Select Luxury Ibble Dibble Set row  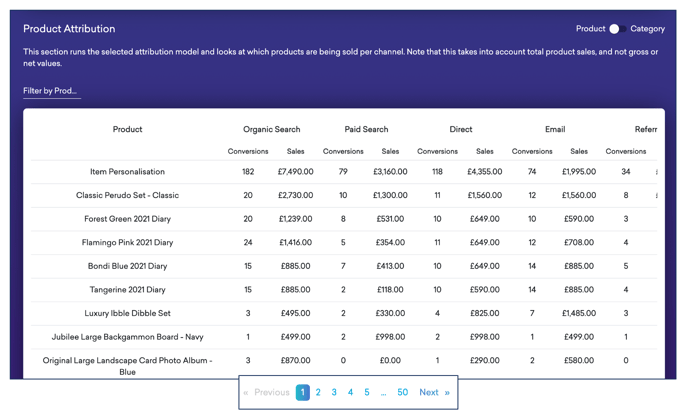coord(127,314)
